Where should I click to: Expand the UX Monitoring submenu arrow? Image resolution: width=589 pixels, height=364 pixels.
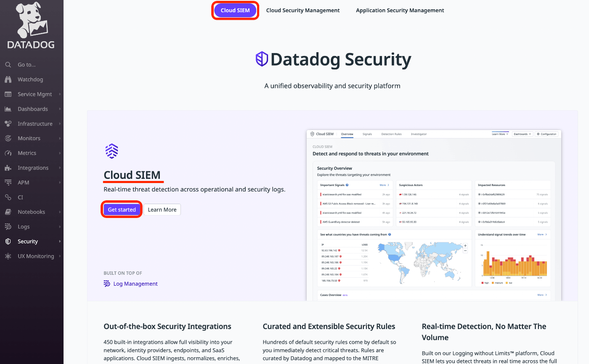click(x=60, y=256)
